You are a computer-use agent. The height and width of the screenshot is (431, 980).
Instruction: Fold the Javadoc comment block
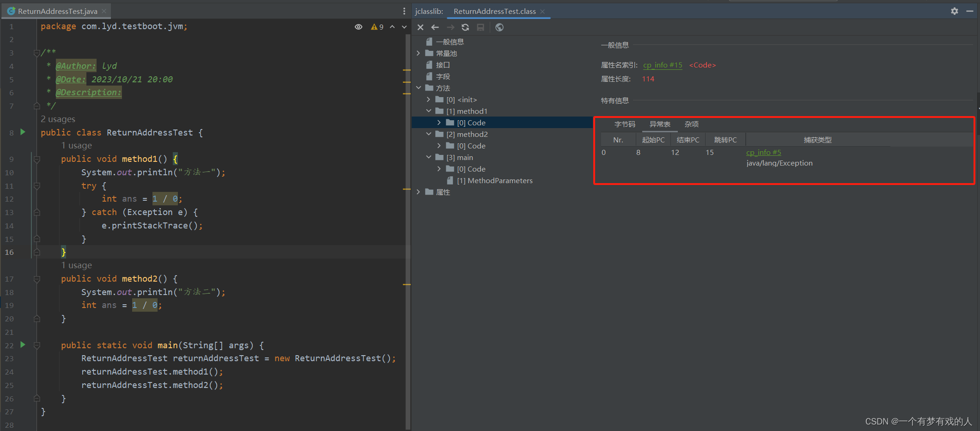coord(37,53)
